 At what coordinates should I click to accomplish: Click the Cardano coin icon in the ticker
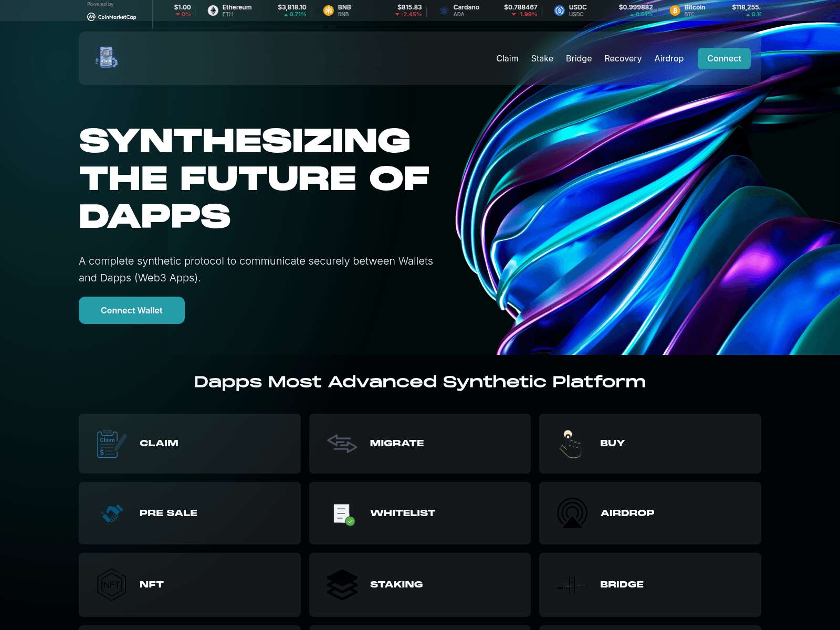[x=444, y=10]
